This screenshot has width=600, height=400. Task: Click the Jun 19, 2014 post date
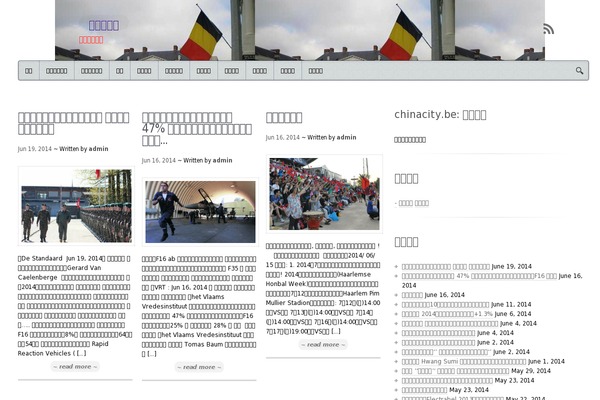34,149
